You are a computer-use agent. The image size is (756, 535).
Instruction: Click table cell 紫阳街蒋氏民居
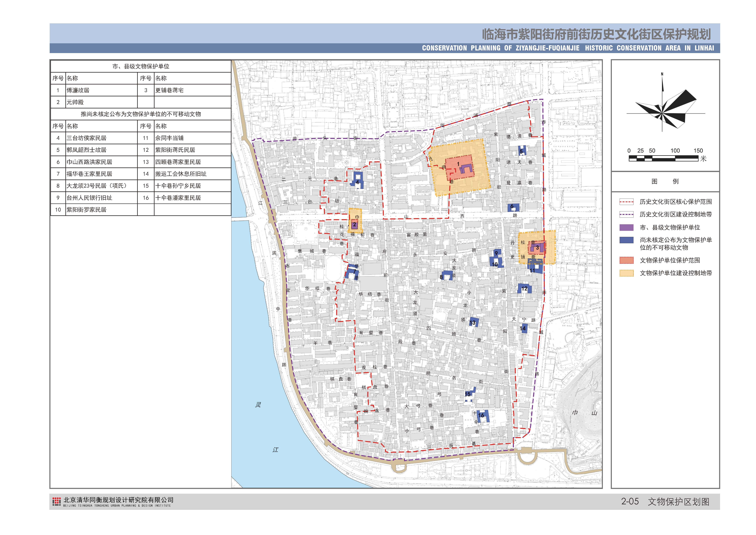(x=175, y=150)
